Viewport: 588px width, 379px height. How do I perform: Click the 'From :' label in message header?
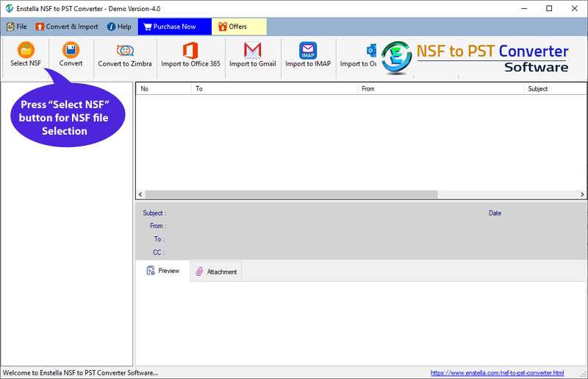(x=158, y=226)
